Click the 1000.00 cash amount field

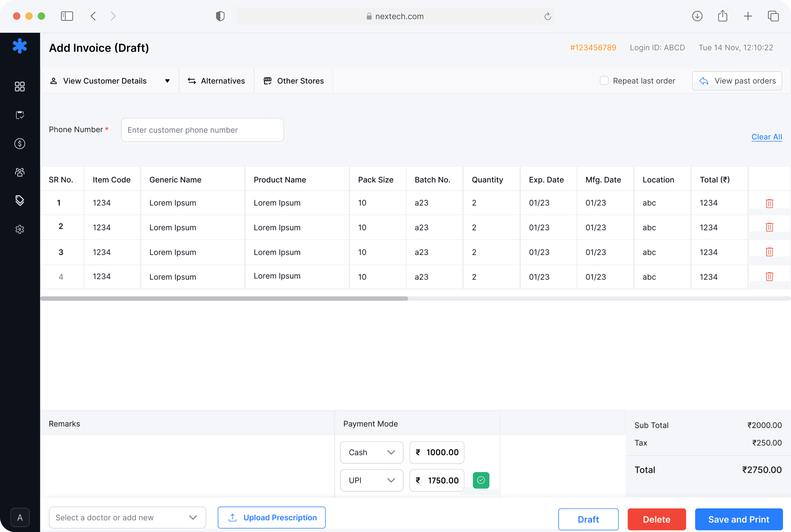437,452
